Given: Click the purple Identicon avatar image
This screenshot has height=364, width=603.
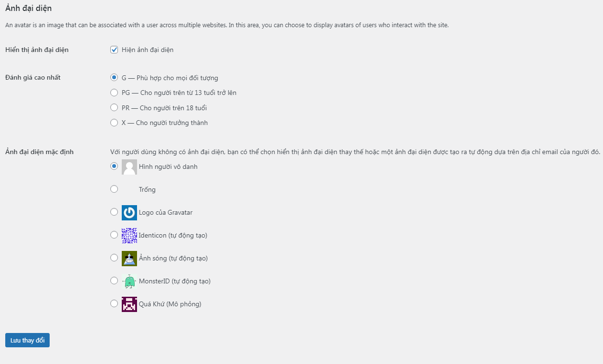Looking at the screenshot, I should point(129,236).
